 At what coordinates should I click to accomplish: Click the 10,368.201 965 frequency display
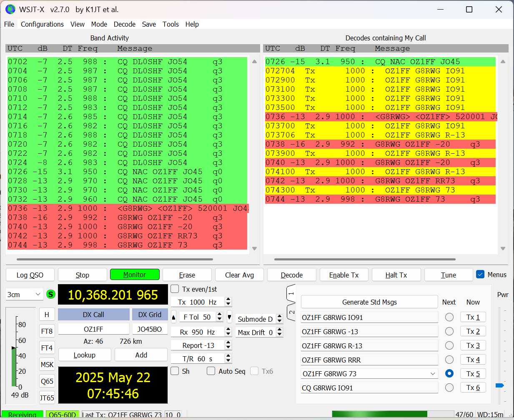pos(113,295)
